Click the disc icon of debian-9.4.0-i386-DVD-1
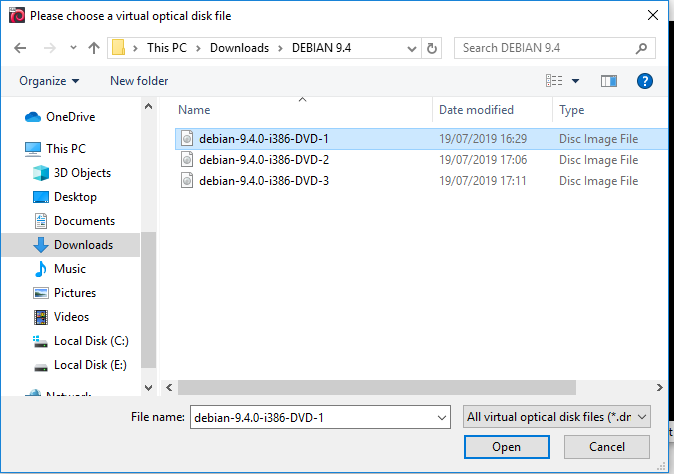The image size is (674, 474). 187,138
